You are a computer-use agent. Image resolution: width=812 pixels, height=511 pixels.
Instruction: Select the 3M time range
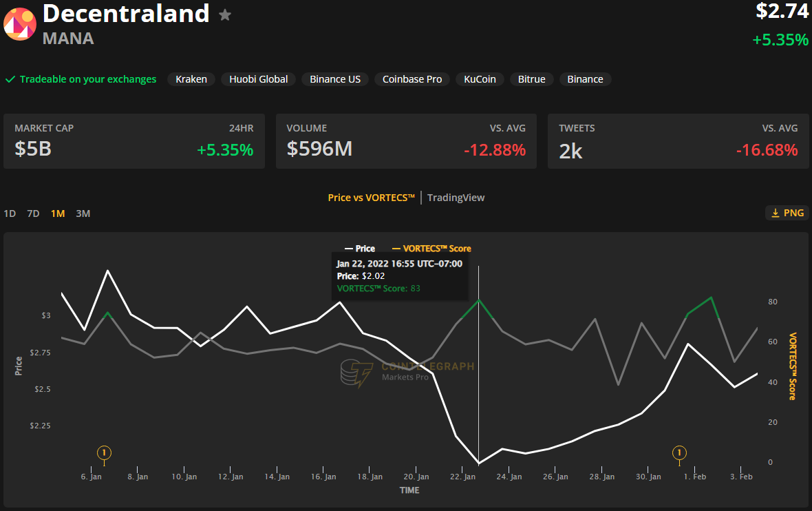coord(83,213)
